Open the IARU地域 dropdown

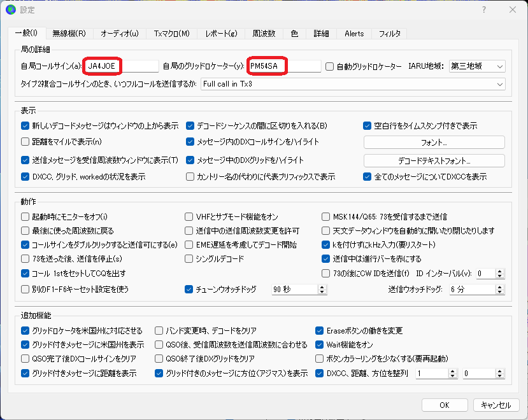tap(477, 66)
